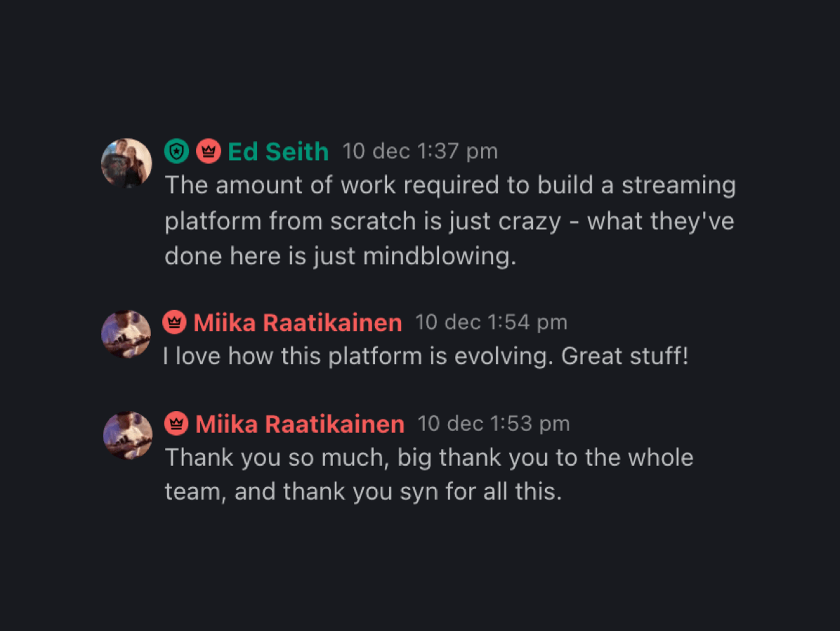
Task: Click the Ed Seith username
Action: (278, 151)
